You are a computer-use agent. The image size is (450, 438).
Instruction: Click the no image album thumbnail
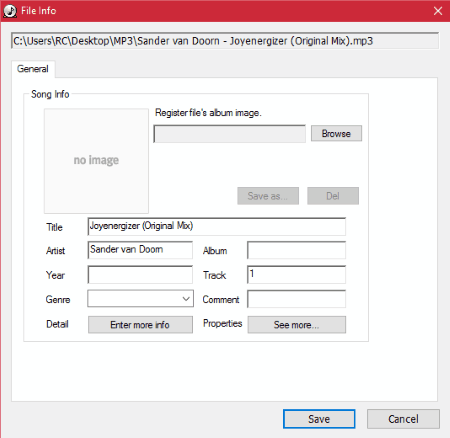click(x=96, y=161)
